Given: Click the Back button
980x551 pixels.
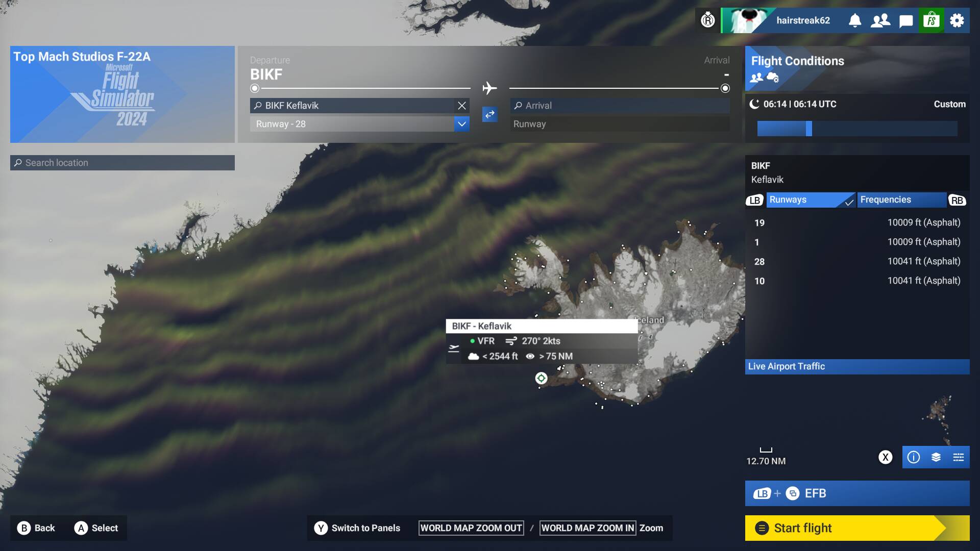Looking at the screenshot, I should (x=36, y=528).
